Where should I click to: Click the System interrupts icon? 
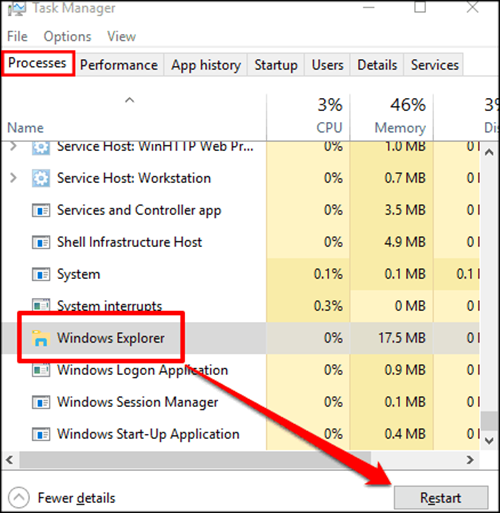[41, 305]
